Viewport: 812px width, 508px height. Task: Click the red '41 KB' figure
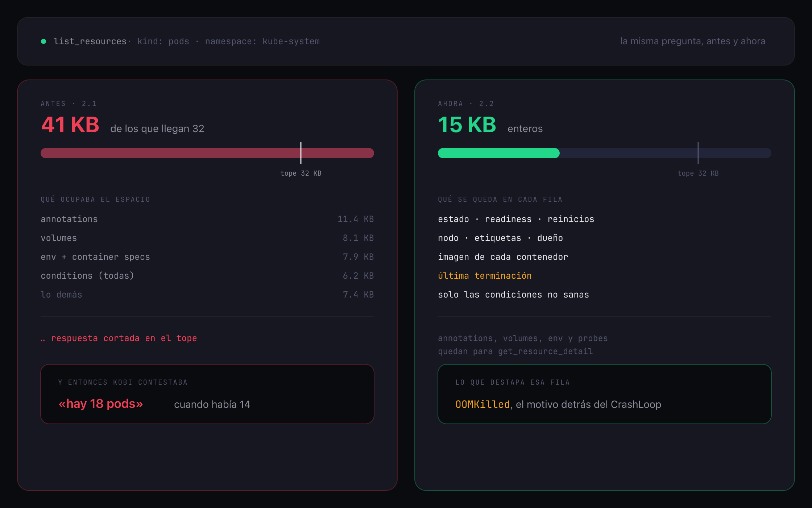click(x=70, y=125)
